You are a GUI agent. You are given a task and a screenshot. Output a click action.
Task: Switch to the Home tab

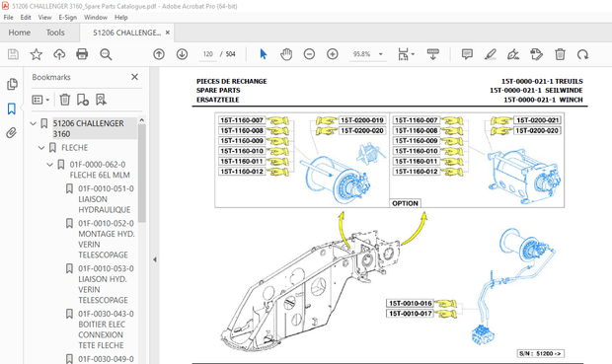pyautogui.click(x=20, y=33)
